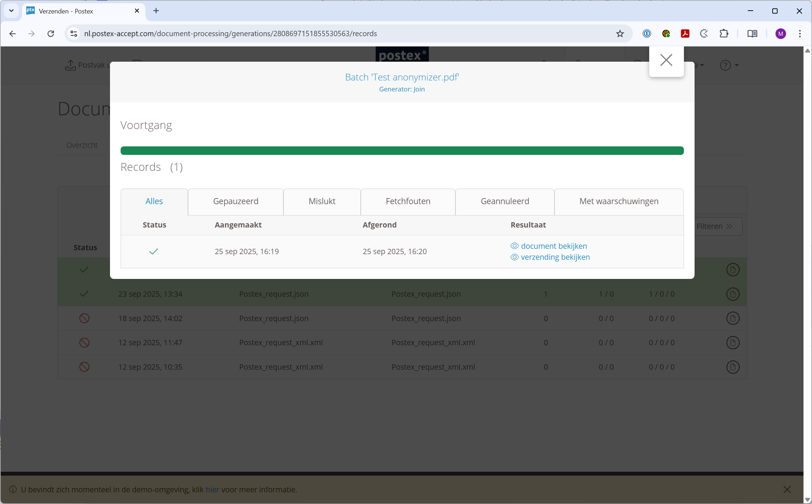Open Chrome reading mode icon

pyautogui.click(x=752, y=34)
